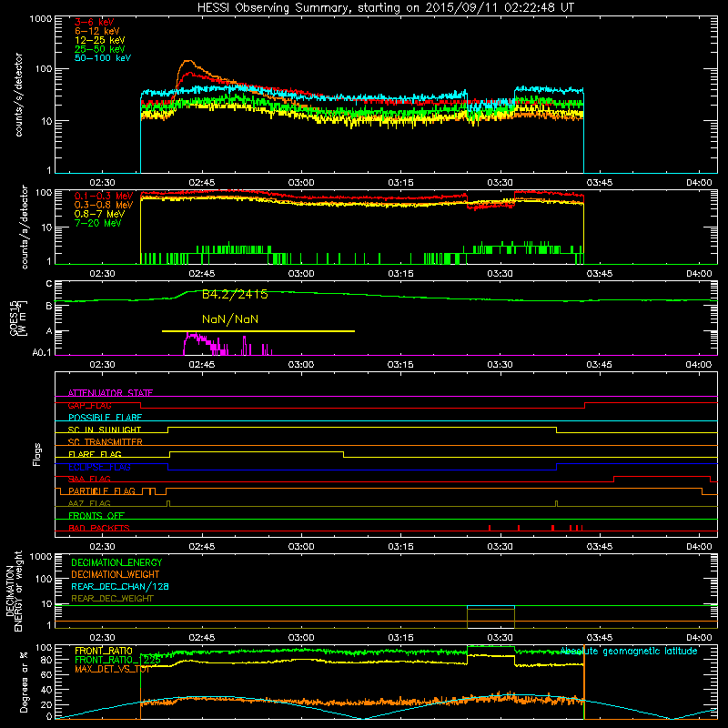The image size is (728, 728).
Task: Click the REAR_DEC_WEIGHT legend label
Action: pos(112,599)
